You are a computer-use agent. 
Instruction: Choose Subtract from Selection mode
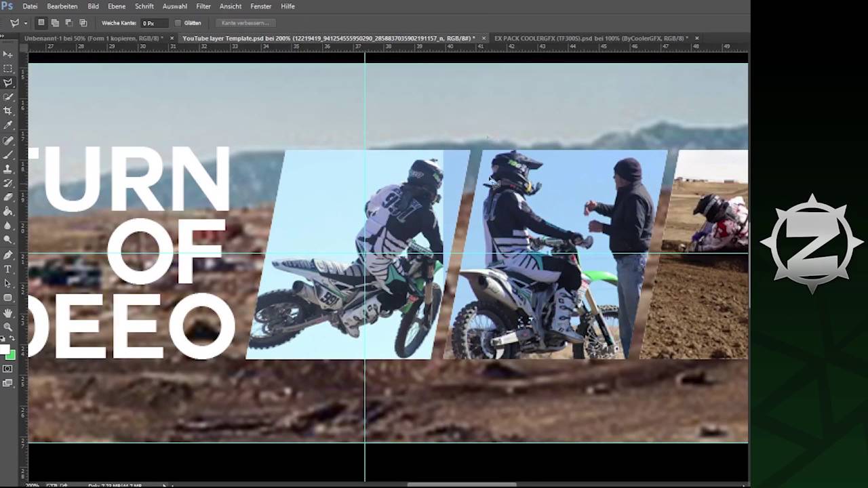point(68,23)
